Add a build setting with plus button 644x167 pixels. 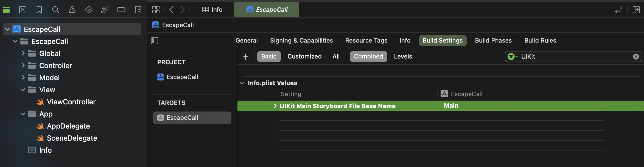pyautogui.click(x=246, y=57)
